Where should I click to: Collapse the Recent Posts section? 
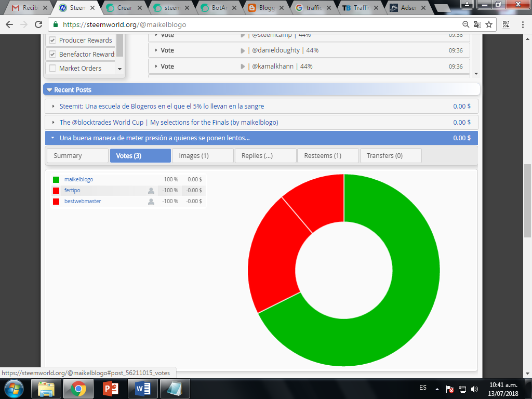pyautogui.click(x=49, y=90)
